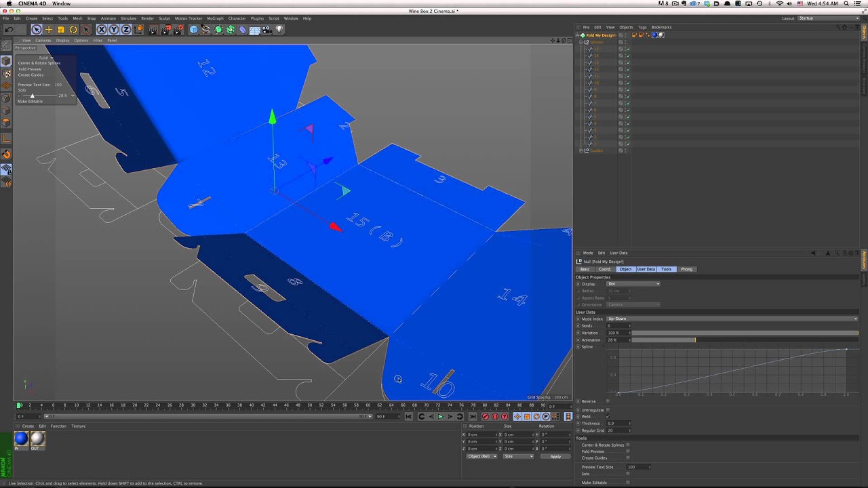Add a camera object
The width and height of the screenshot is (868, 488).
click(267, 30)
